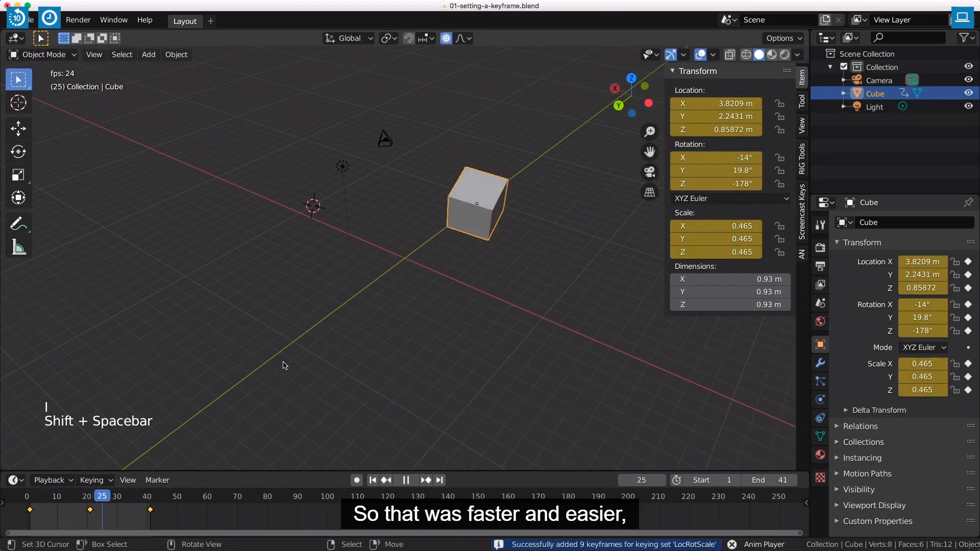Activate the Annotate pencil tool
980x551 pixels.
point(18,223)
